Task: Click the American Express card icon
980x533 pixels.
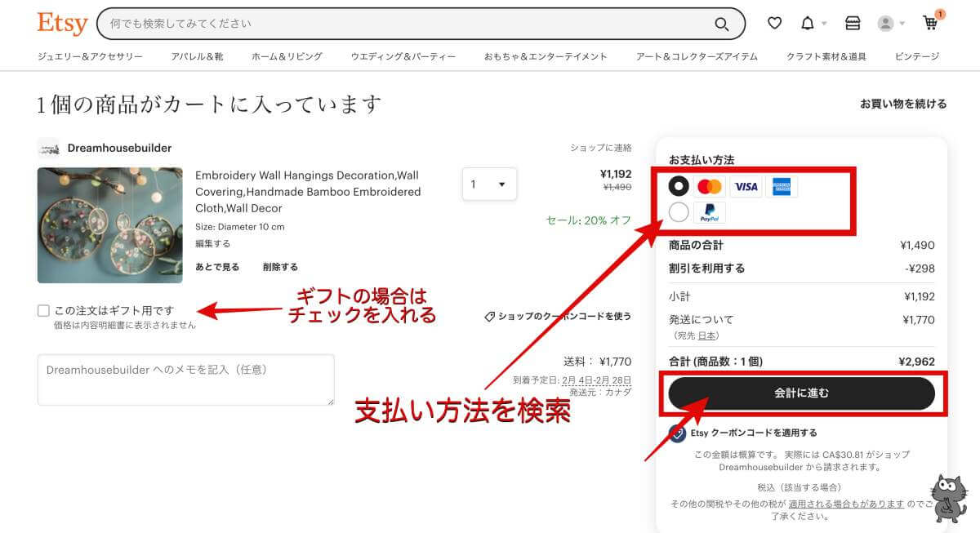Action: pyautogui.click(x=782, y=187)
